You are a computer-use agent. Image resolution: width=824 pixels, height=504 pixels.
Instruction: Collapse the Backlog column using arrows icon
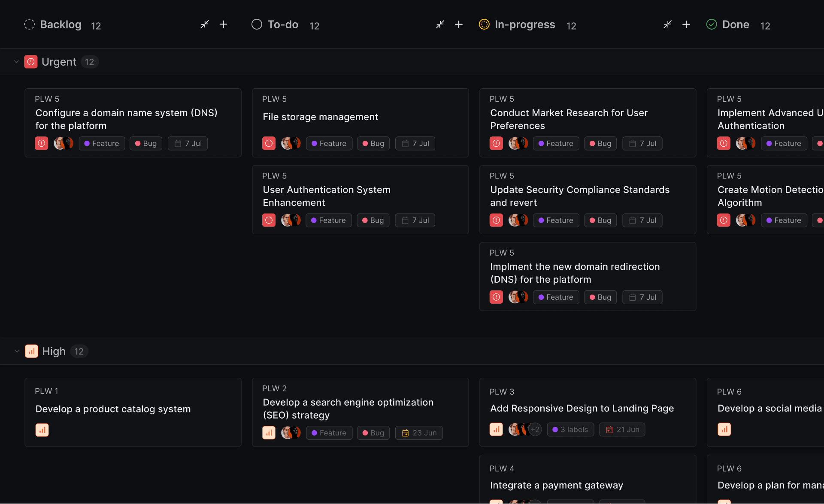(205, 24)
